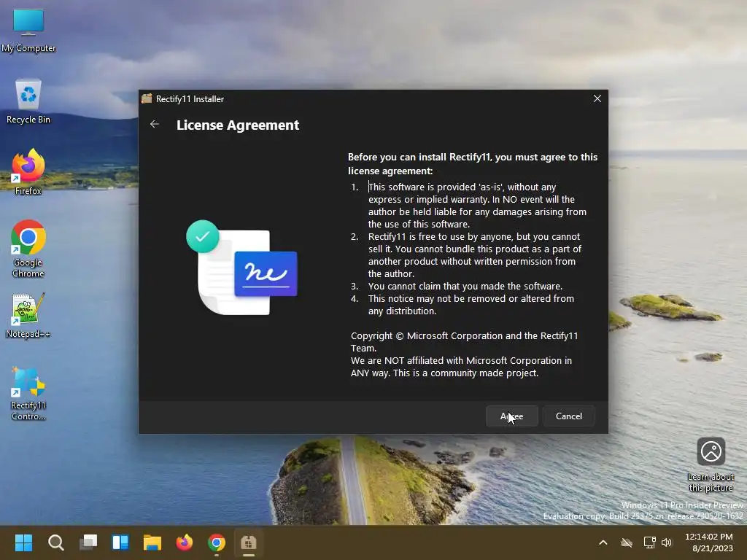
Task: Click 'We are NOT affiliated with Microsoft' text
Action: [461, 367]
